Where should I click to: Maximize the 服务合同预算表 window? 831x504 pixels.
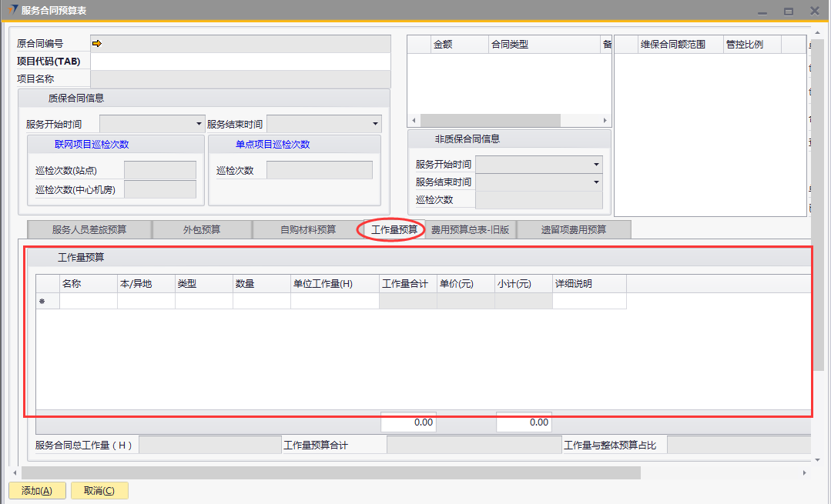(788, 11)
